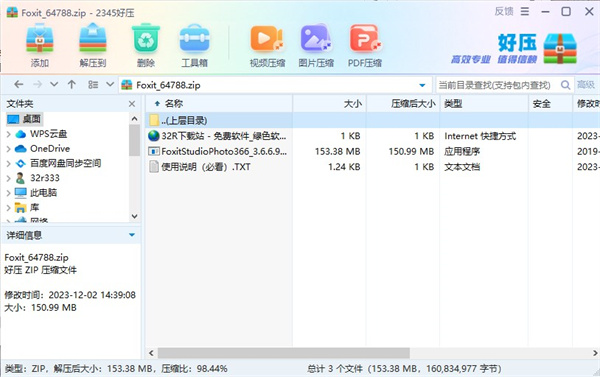
Task: Expand the 库 tree node
Action: pos(8,208)
